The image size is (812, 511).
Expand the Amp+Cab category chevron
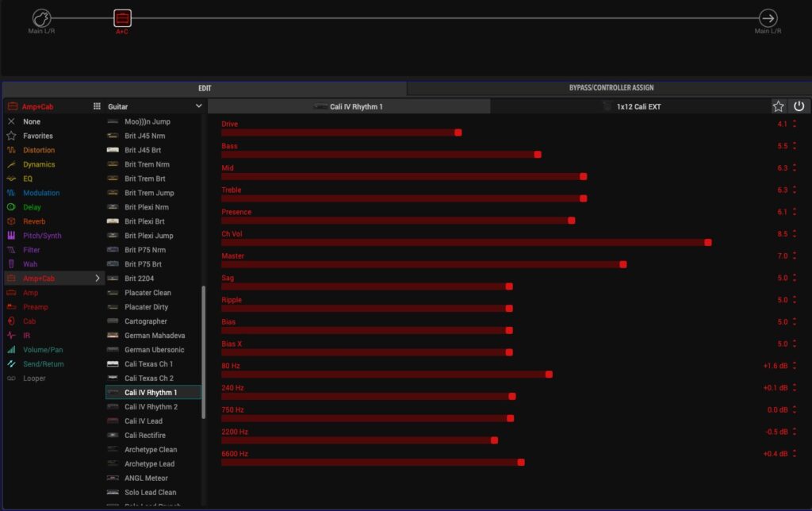(x=98, y=279)
